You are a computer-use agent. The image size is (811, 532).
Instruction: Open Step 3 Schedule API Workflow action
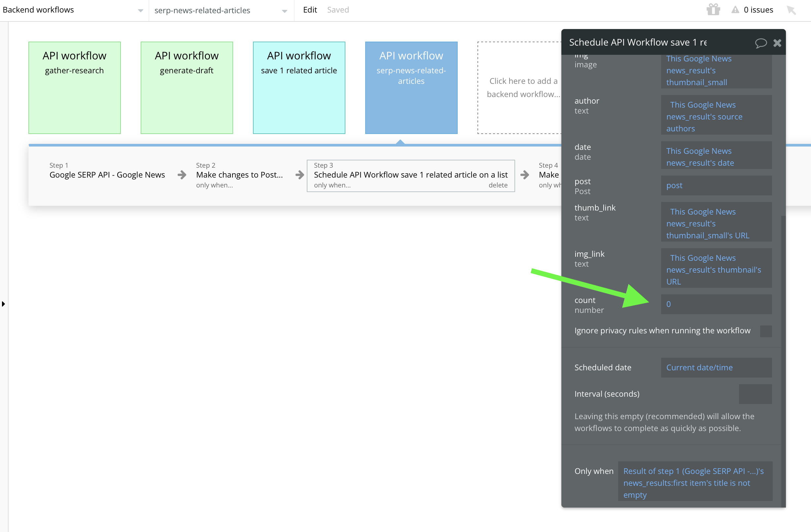pos(410,176)
